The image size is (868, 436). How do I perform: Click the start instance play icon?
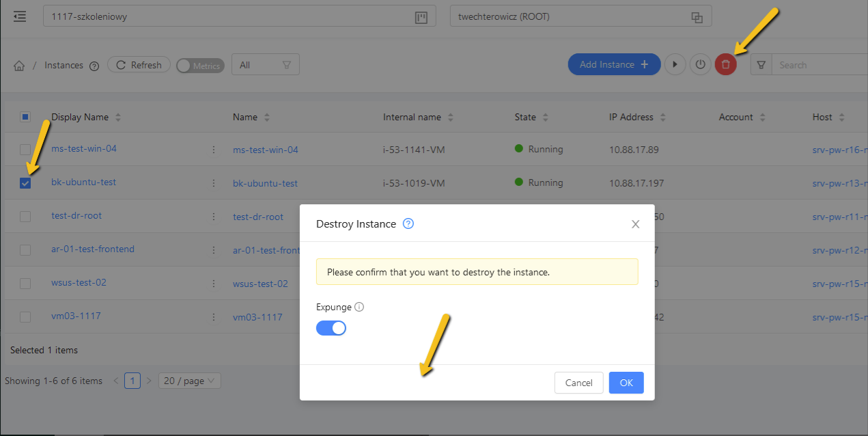[675, 64]
